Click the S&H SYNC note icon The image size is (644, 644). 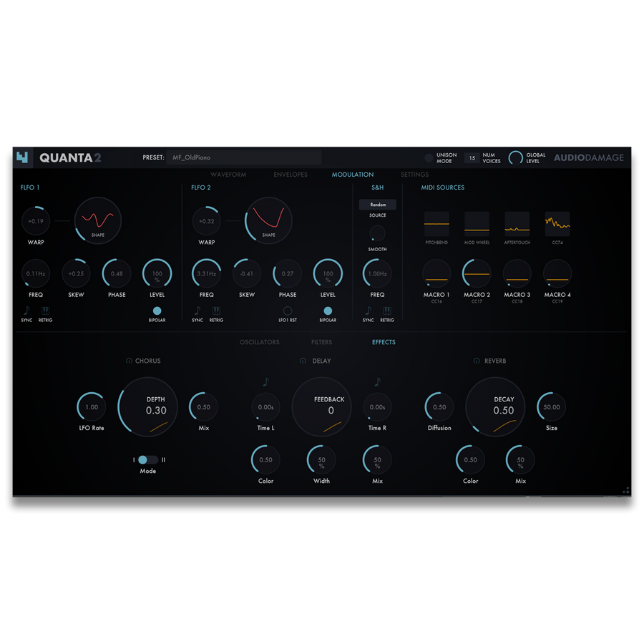point(367,312)
